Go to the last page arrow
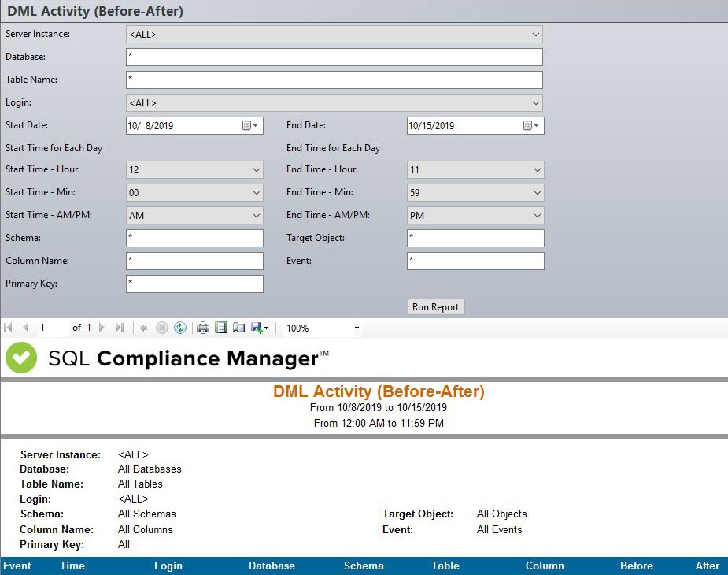 point(120,328)
